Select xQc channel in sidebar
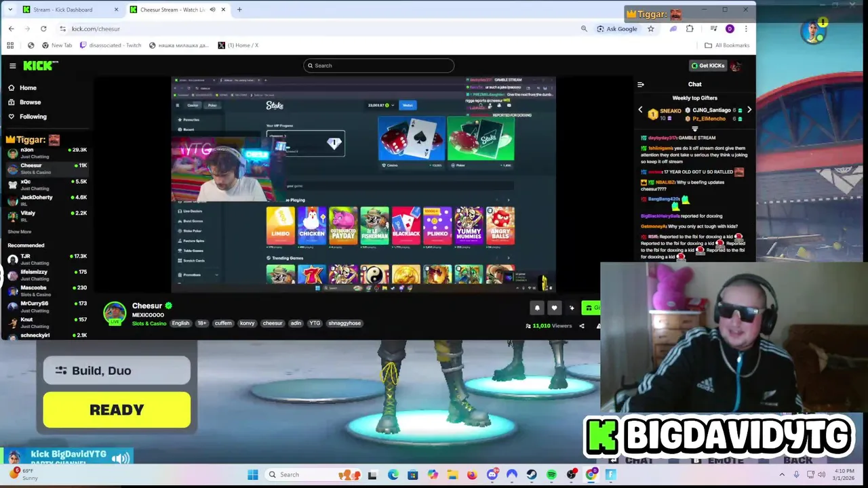 46,184
